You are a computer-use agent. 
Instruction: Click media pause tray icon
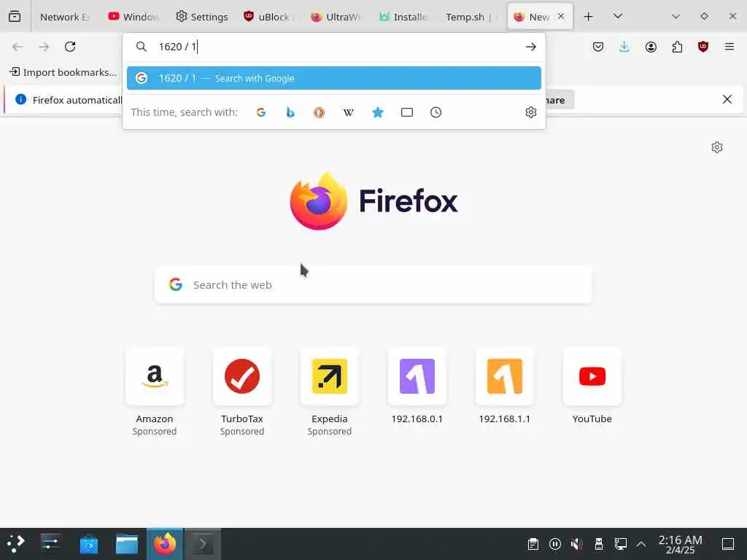(555, 544)
